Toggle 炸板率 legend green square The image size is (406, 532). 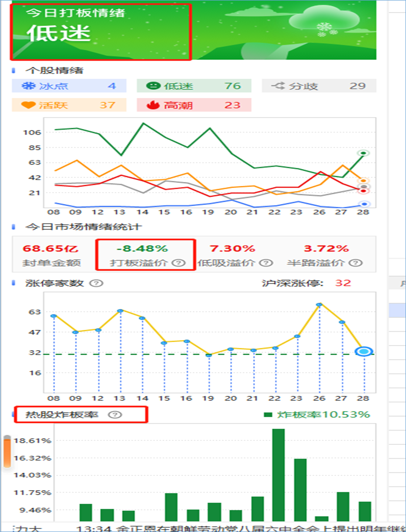pyautogui.click(x=268, y=415)
